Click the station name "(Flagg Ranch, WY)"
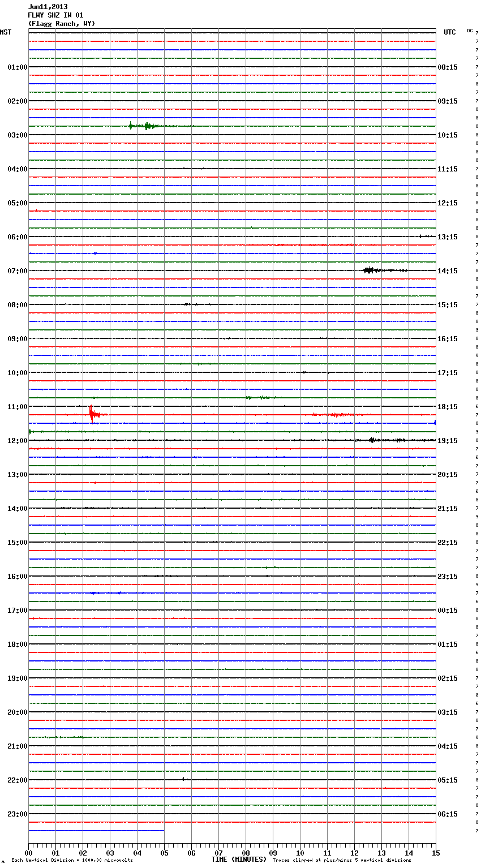The width and height of the screenshot is (481, 868). [62, 24]
